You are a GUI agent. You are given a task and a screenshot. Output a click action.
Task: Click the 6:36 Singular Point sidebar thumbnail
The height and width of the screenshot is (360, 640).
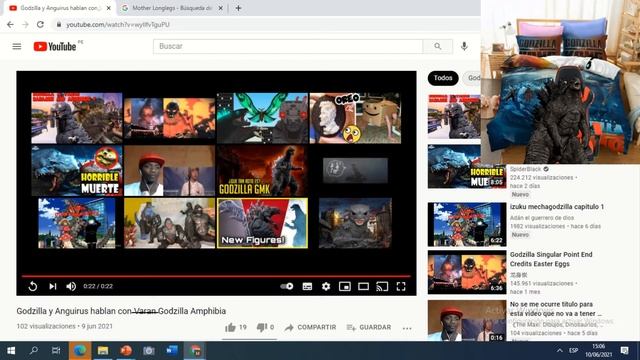(467, 272)
